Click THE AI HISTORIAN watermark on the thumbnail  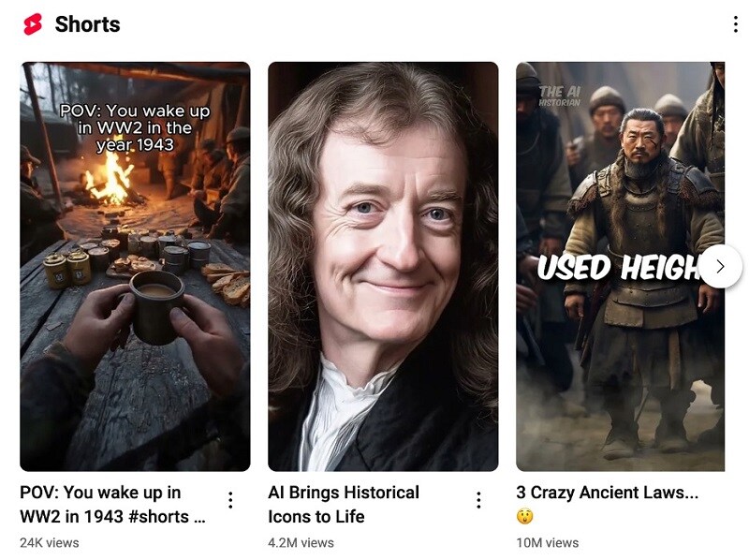click(x=559, y=96)
